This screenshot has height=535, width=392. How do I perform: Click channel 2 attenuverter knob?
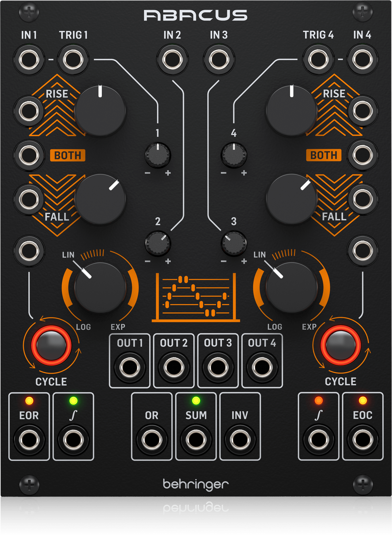tap(158, 243)
